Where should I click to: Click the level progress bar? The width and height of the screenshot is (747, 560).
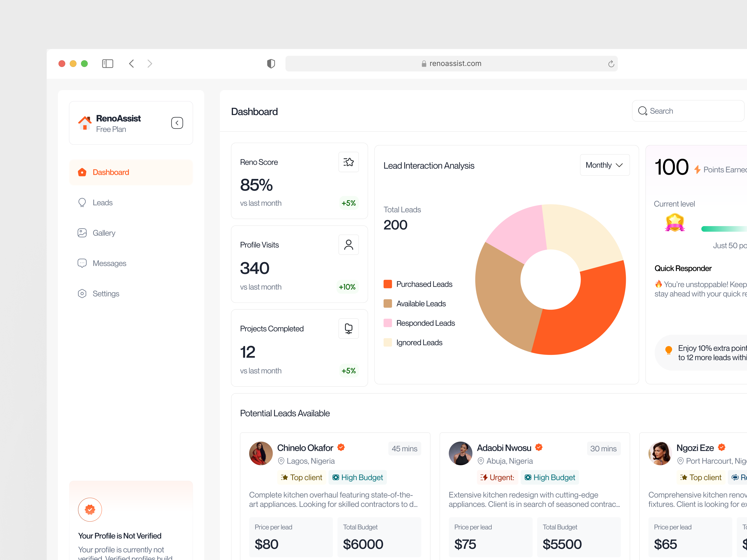coord(723,229)
